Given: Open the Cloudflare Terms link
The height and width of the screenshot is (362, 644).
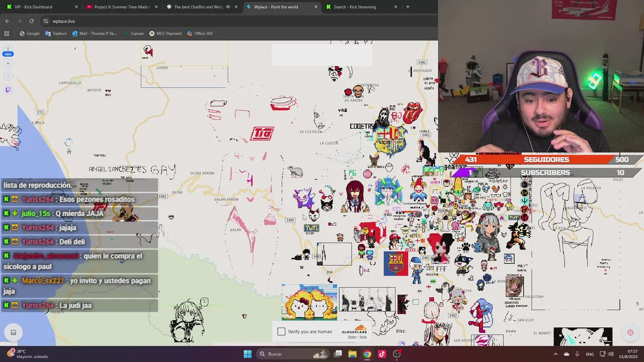Looking at the screenshot, I should [363, 337].
